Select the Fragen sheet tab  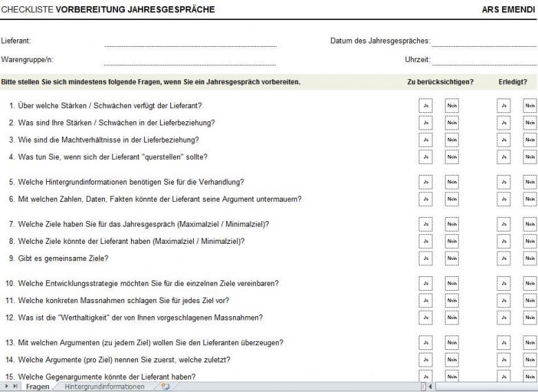tap(38, 387)
